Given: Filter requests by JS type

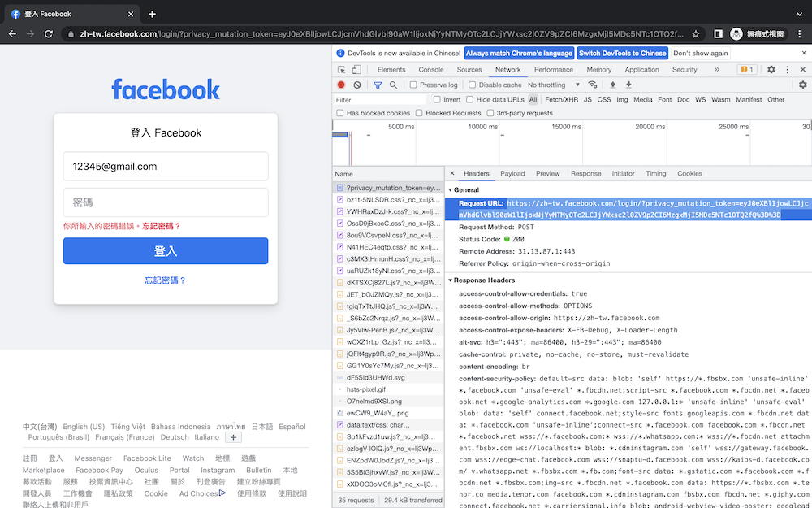Looking at the screenshot, I should click(588, 99).
